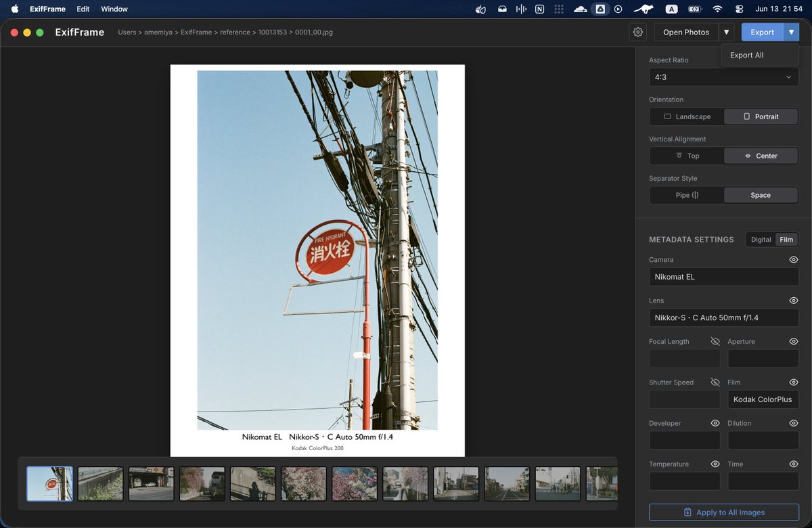Click the empty Focal Length input
Image resolution: width=812 pixels, height=528 pixels.
point(684,359)
